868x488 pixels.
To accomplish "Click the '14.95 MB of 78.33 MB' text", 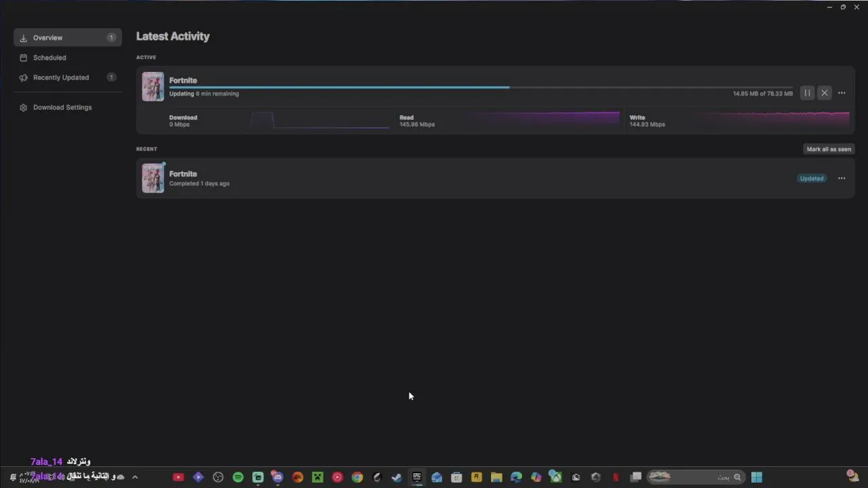I will coord(763,94).
